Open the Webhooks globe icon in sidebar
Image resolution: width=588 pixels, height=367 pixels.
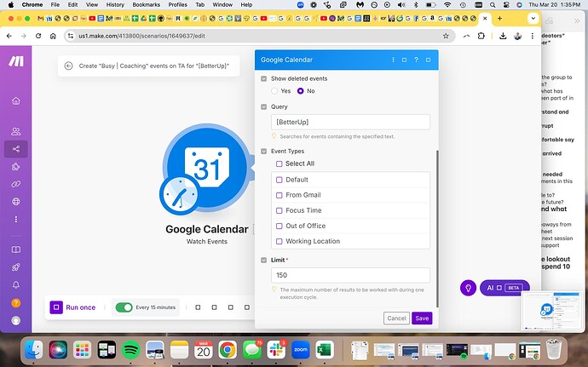[15, 202]
